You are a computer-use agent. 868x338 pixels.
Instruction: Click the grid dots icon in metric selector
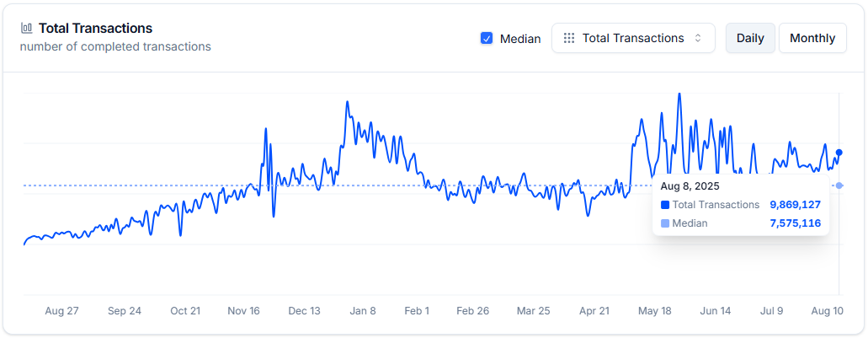[569, 38]
